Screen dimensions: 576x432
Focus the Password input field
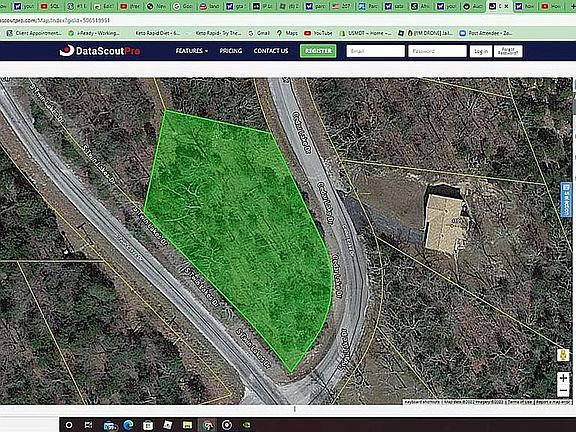[x=437, y=51]
